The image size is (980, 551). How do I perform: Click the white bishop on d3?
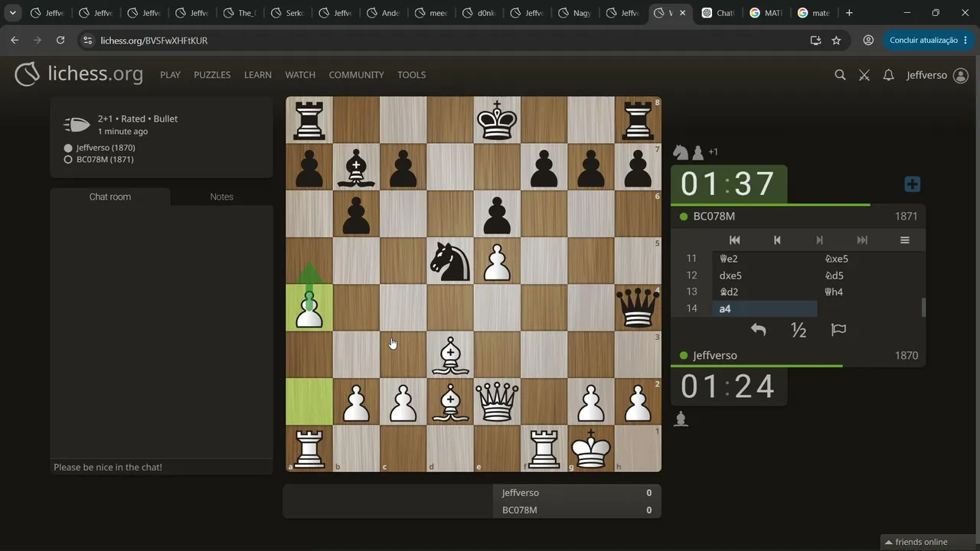pos(450,354)
